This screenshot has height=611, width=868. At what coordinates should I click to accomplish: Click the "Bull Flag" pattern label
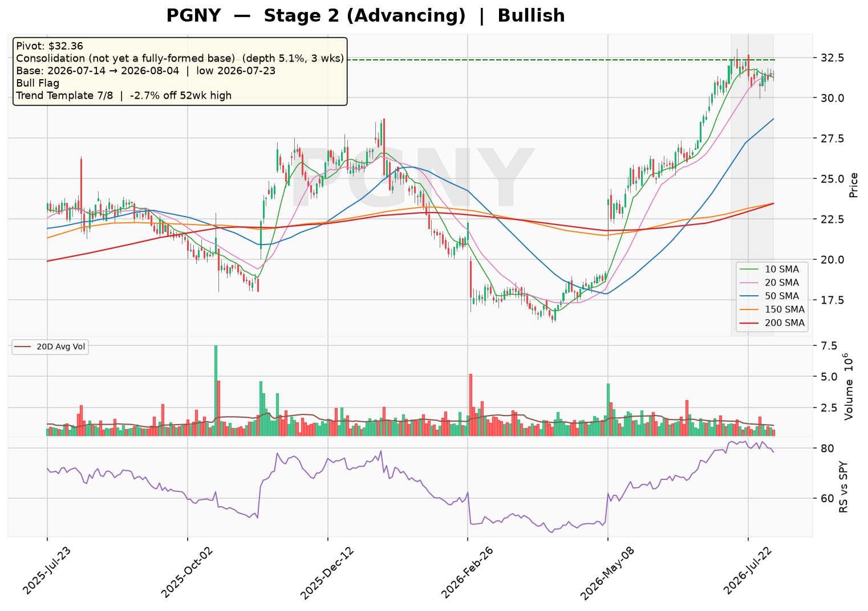click(x=38, y=83)
